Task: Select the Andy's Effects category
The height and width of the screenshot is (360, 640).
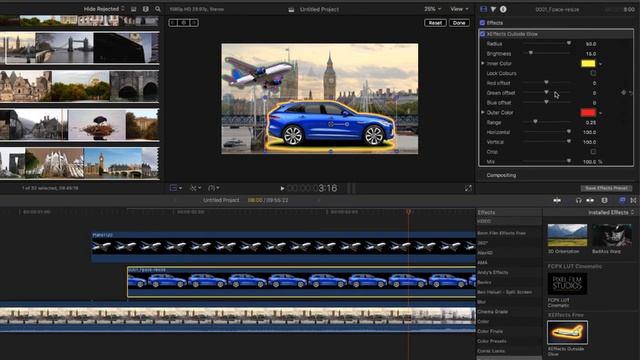Action: [x=493, y=272]
